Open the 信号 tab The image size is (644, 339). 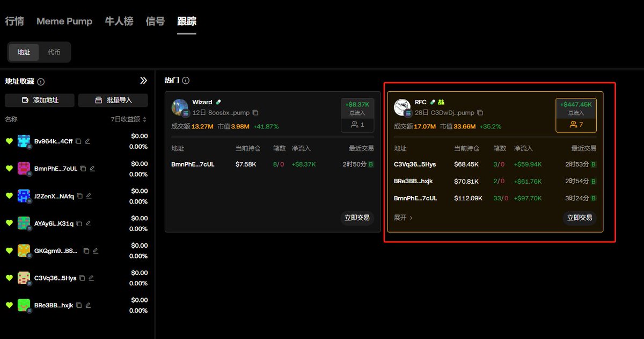click(x=155, y=21)
